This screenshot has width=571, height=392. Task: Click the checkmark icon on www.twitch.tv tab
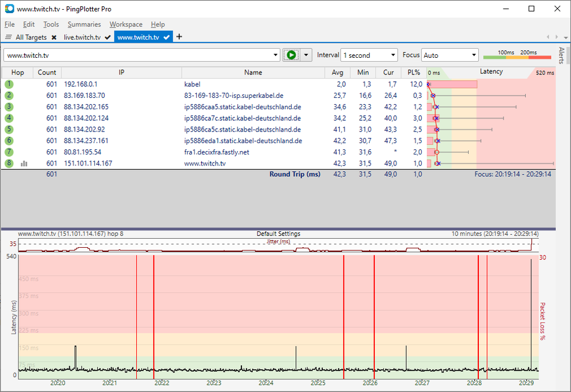pos(166,37)
